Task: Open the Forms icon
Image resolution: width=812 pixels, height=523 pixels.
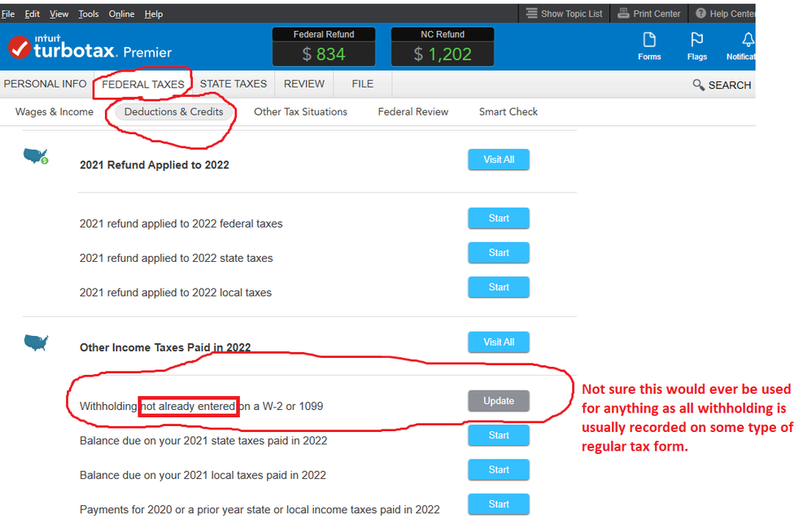Action: click(648, 41)
